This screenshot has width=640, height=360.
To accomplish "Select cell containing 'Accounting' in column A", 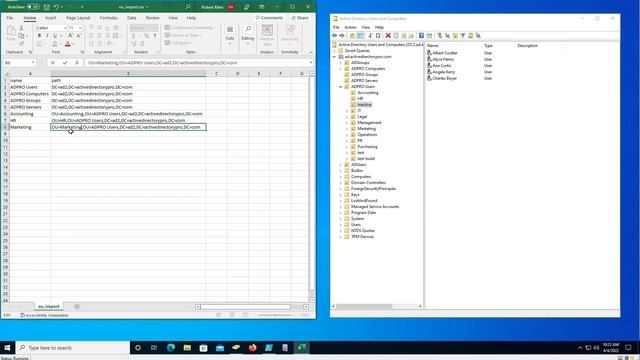I will click(30, 114).
